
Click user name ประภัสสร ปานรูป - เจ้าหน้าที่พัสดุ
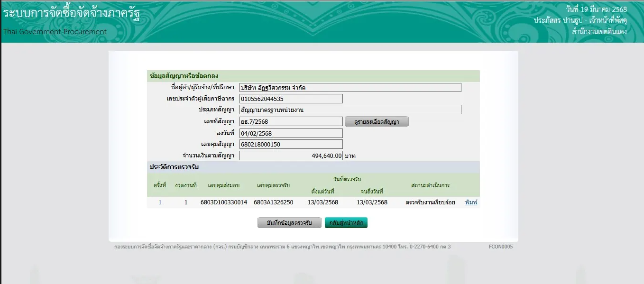pyautogui.click(x=580, y=20)
